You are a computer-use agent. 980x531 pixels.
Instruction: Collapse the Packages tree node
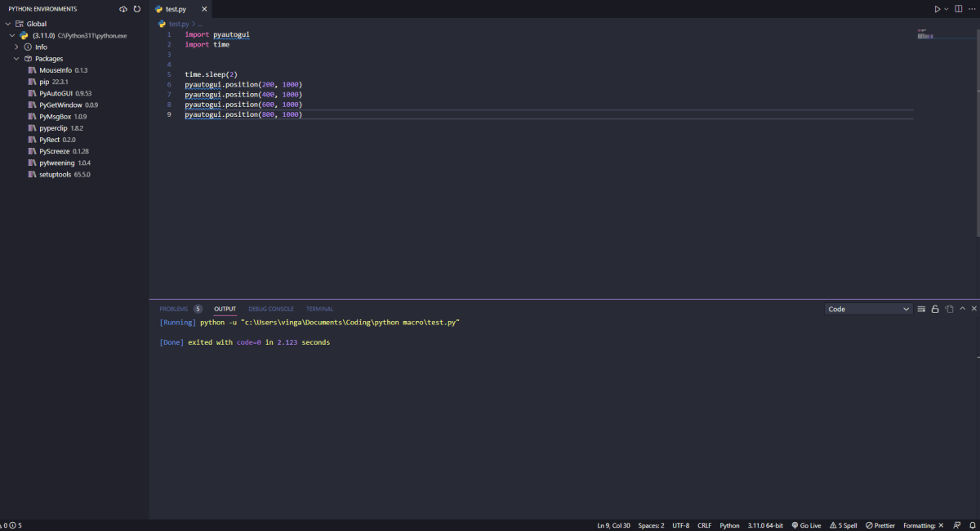tap(16, 59)
